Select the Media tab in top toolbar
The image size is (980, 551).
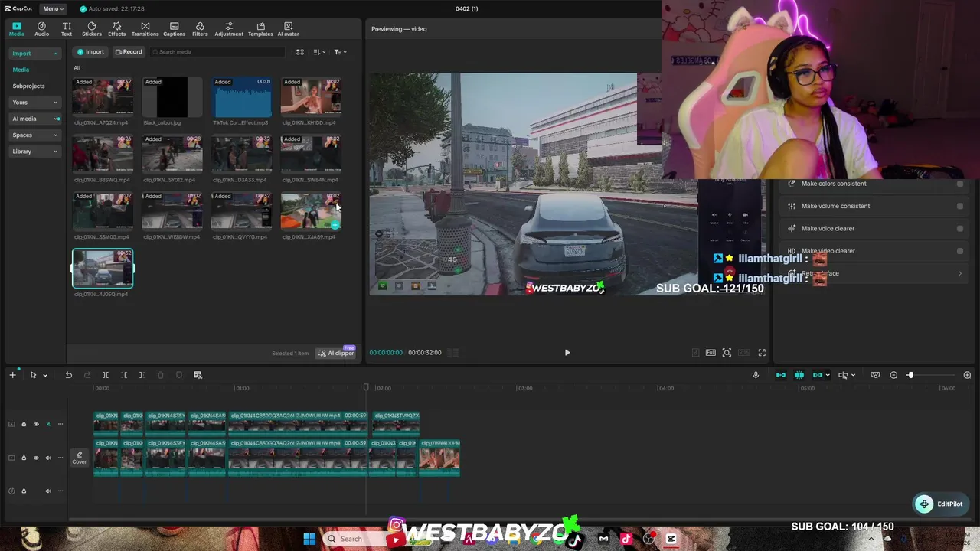click(x=16, y=29)
